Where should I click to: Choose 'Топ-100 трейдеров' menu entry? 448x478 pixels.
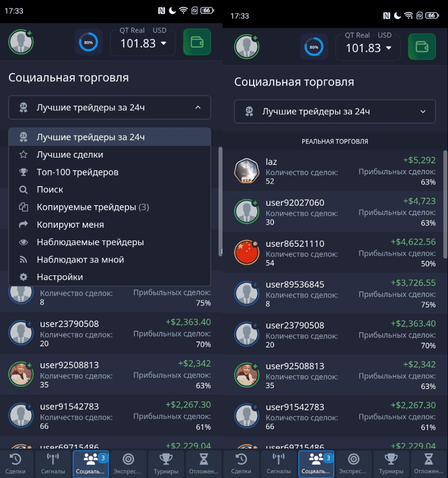click(x=110, y=172)
